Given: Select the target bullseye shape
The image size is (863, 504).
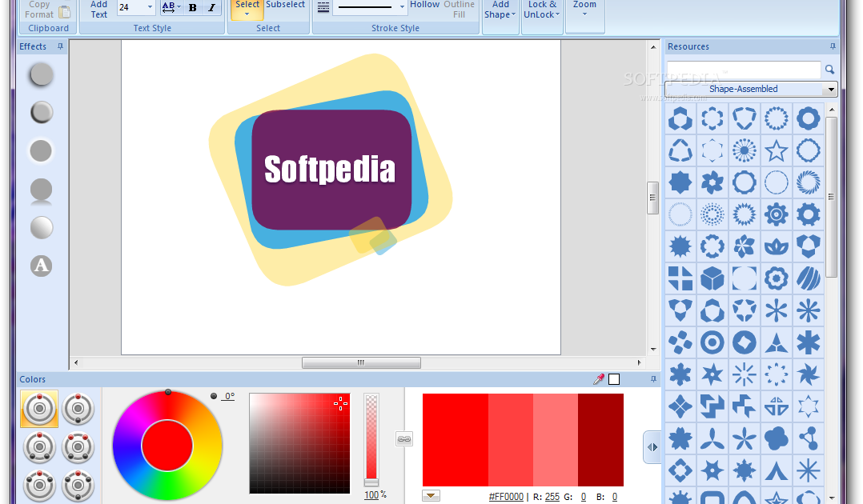Looking at the screenshot, I should [x=712, y=342].
